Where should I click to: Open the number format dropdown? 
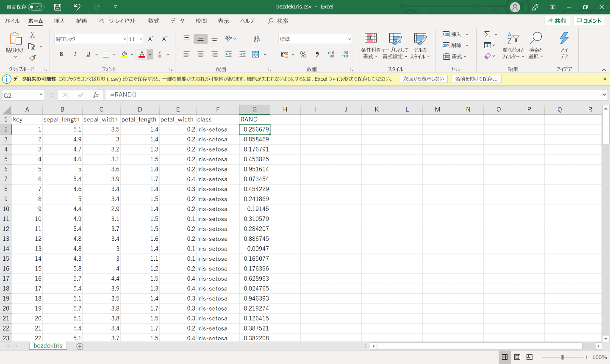pos(349,39)
